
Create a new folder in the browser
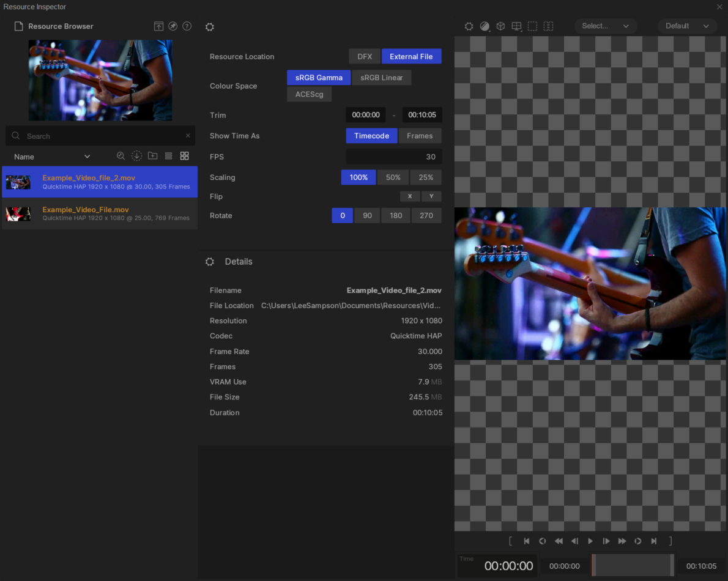click(152, 156)
